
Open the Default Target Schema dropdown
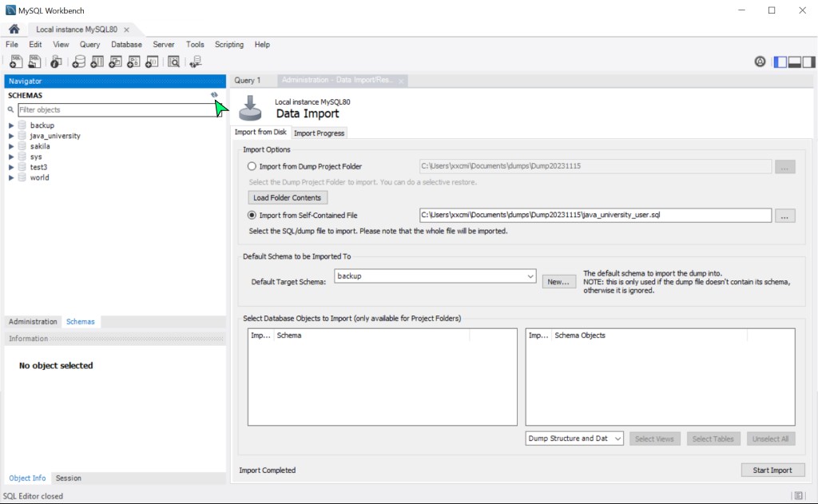tap(435, 276)
